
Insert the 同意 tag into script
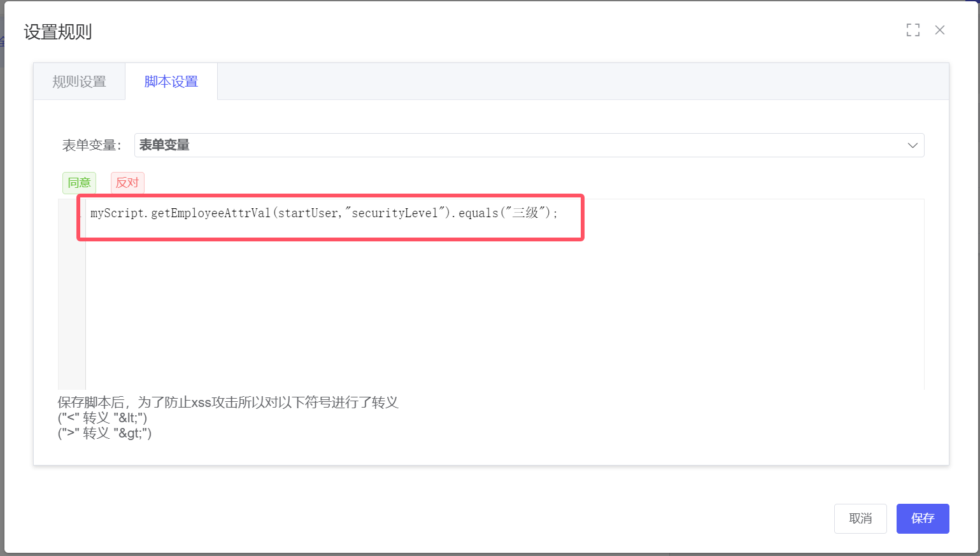tap(79, 183)
